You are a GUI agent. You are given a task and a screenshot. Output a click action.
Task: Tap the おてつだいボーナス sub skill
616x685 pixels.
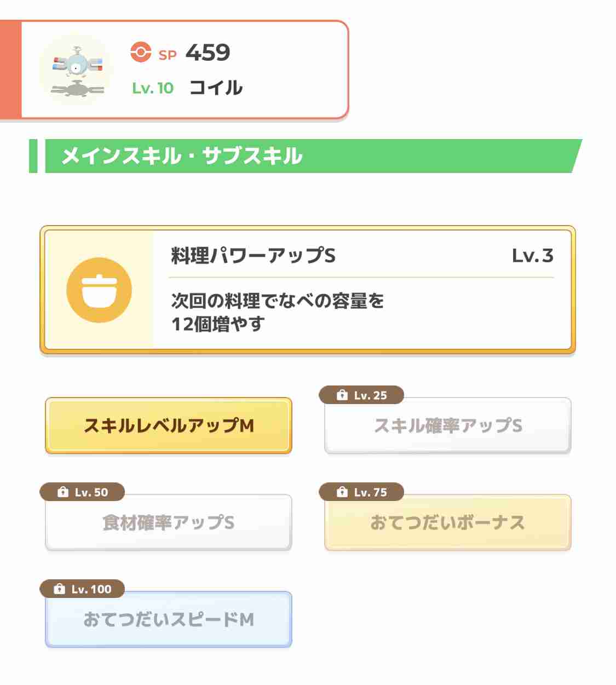448,522
